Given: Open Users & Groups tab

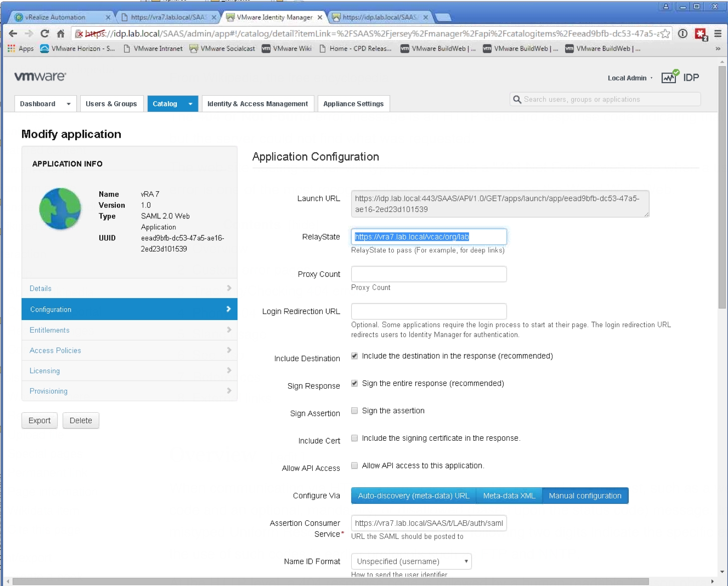Looking at the screenshot, I should tap(111, 104).
